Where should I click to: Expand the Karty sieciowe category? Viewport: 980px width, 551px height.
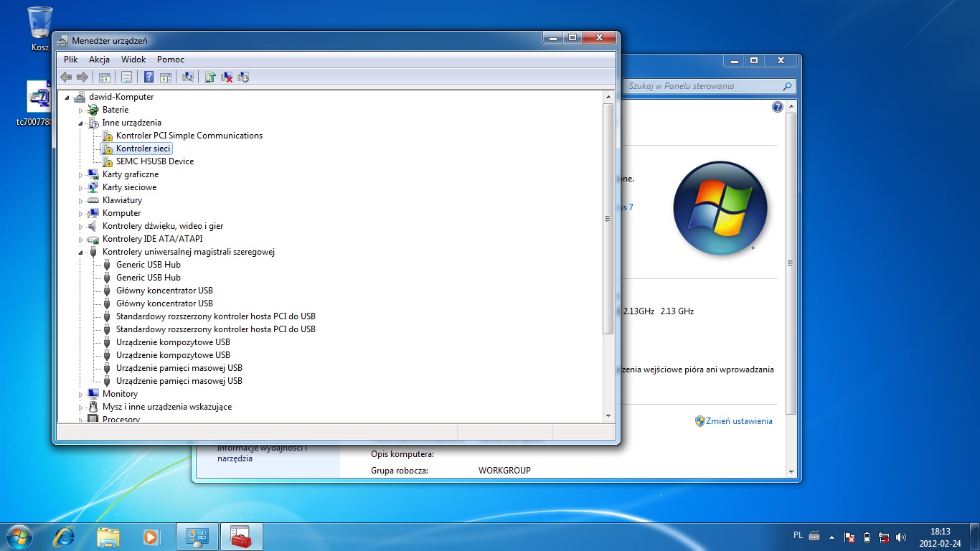tap(81, 188)
